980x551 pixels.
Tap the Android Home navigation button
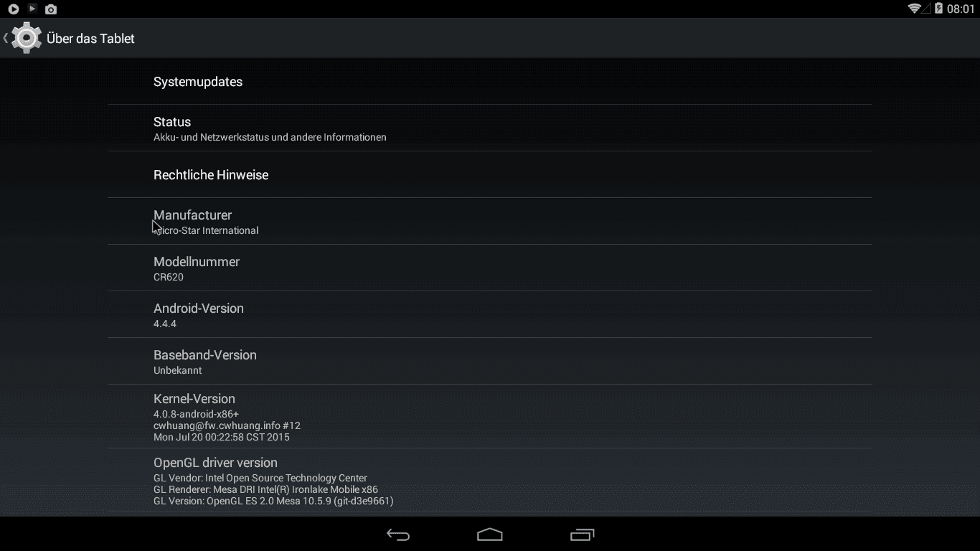(490, 534)
